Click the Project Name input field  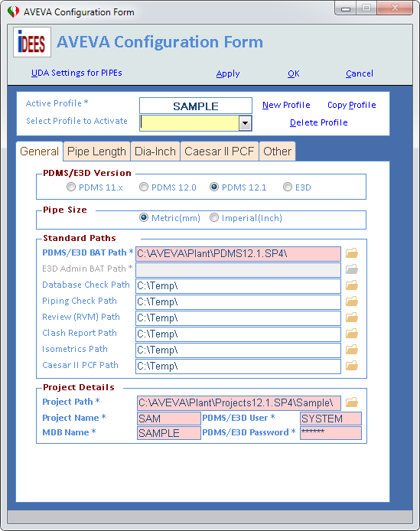[x=169, y=419]
